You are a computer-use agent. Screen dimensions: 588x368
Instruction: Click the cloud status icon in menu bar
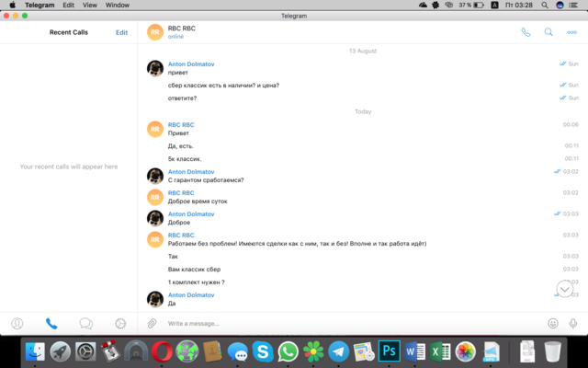click(423, 6)
